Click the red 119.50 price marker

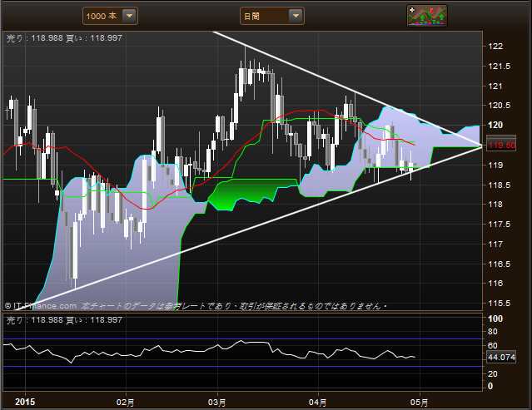[501, 146]
